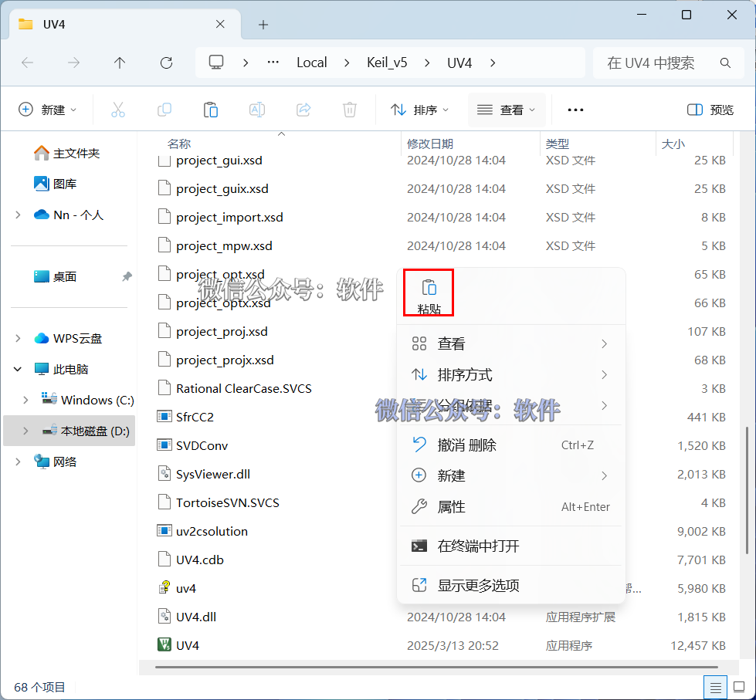The image size is (756, 700).
Task: Open 新建 submenu in context menu
Action: pyautogui.click(x=510, y=475)
